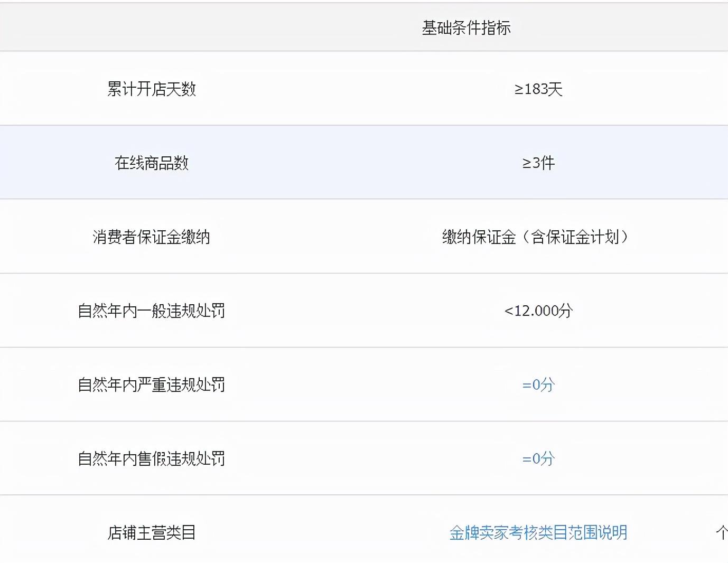The height and width of the screenshot is (563, 728).
Task: Click the ≥3件 value cell
Action: pos(538,163)
